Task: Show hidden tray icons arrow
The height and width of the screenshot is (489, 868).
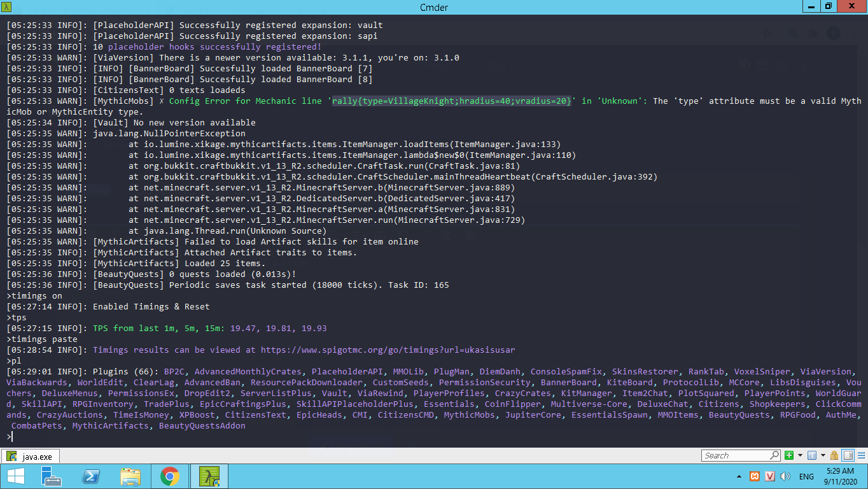Action: (739, 476)
